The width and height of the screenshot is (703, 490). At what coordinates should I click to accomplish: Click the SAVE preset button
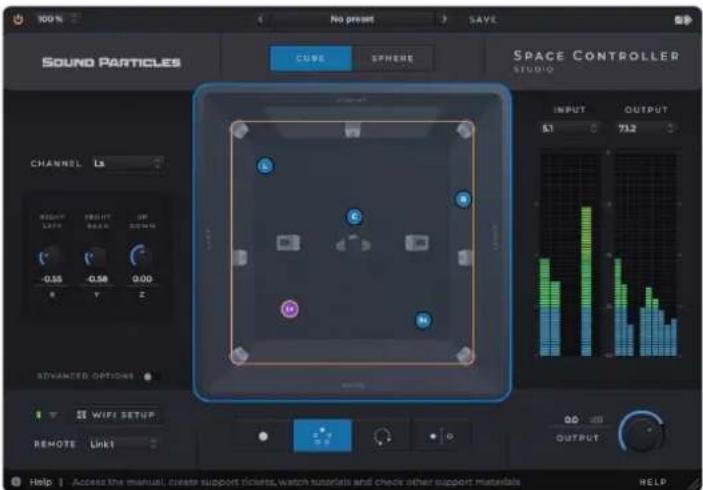click(483, 20)
